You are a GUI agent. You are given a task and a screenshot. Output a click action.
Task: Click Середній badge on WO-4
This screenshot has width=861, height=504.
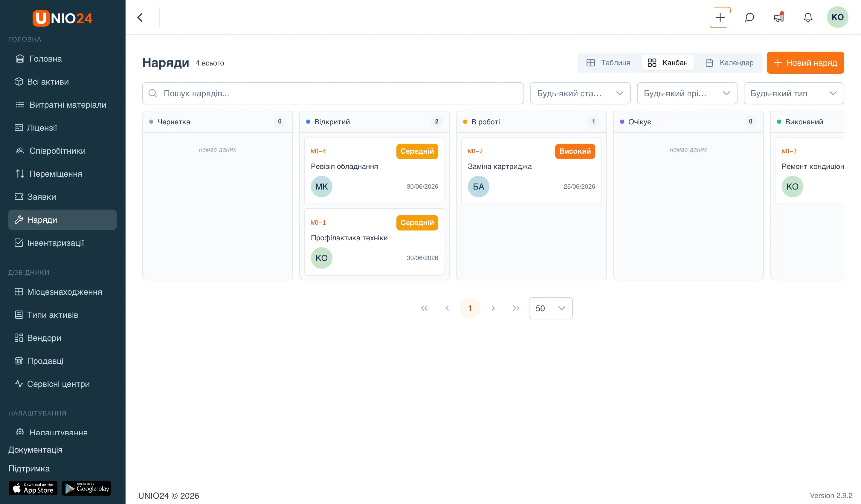pos(417,151)
